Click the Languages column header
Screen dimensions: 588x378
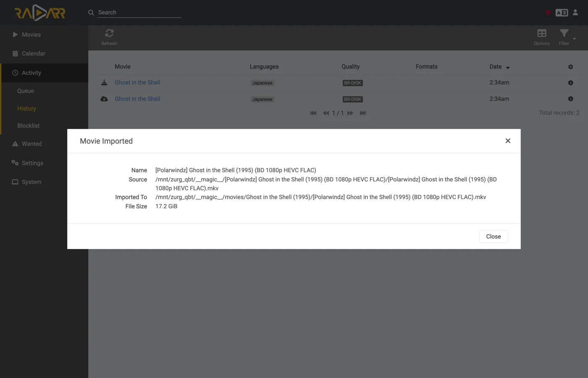pyautogui.click(x=264, y=66)
